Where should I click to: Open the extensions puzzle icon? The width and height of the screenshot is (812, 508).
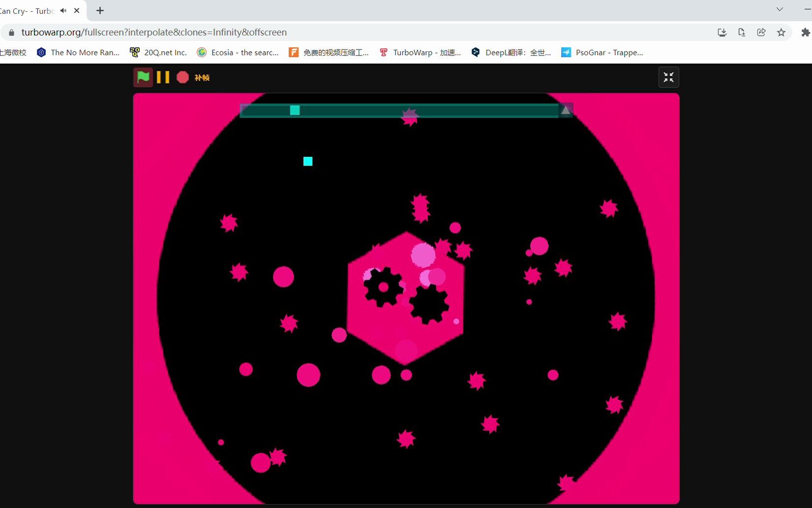[805, 32]
